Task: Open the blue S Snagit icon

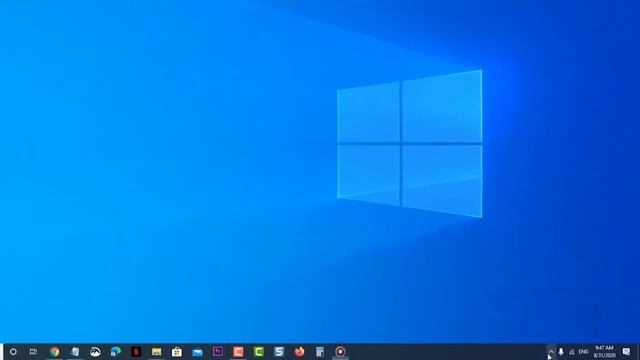Action: coord(279,351)
